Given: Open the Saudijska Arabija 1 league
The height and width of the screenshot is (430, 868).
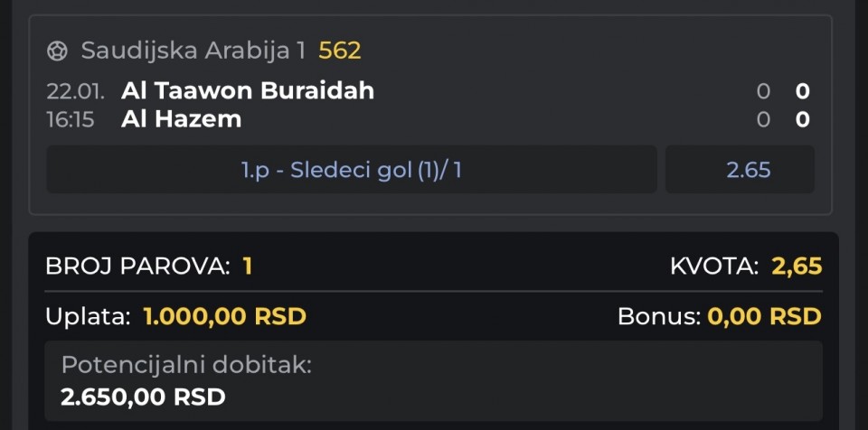Looking at the screenshot, I should pyautogui.click(x=193, y=51).
